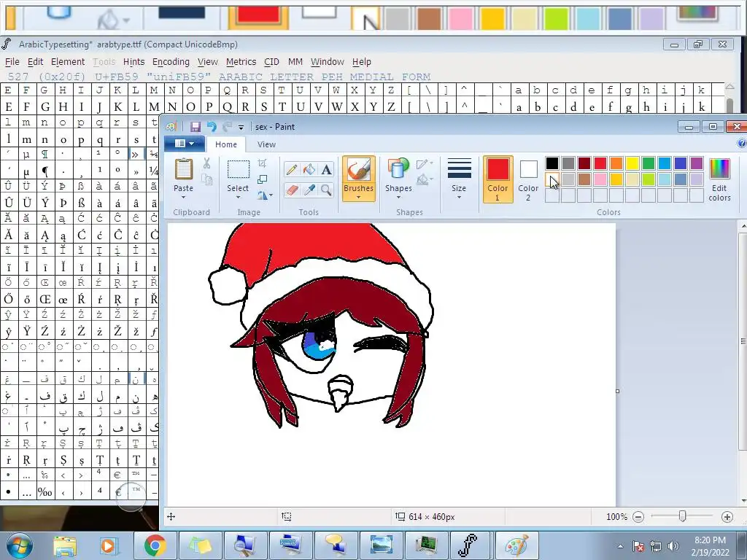Open Windows Start menu orb

[x=20, y=545]
